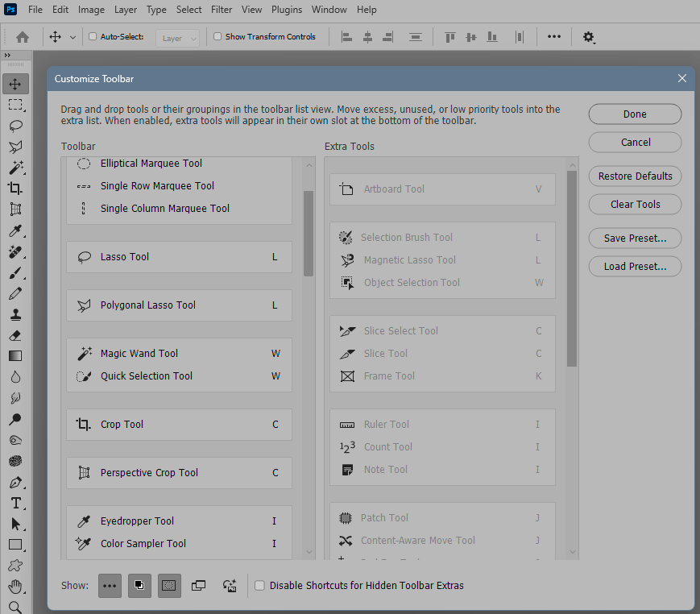Select the Magnetic Lasso Tool in Extra Tools
Image resolution: width=700 pixels, height=614 pixels.
[442, 260]
